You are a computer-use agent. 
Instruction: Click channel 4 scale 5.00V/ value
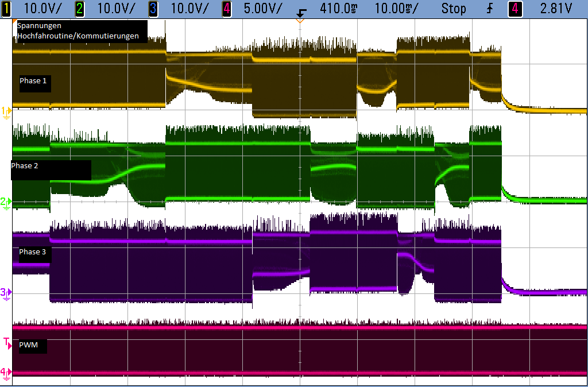[262, 9]
